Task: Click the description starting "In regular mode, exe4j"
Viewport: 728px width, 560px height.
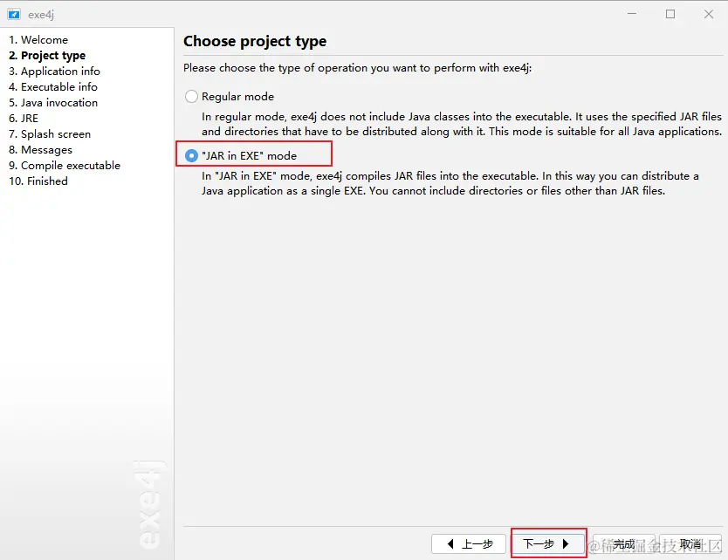Action: [x=462, y=124]
